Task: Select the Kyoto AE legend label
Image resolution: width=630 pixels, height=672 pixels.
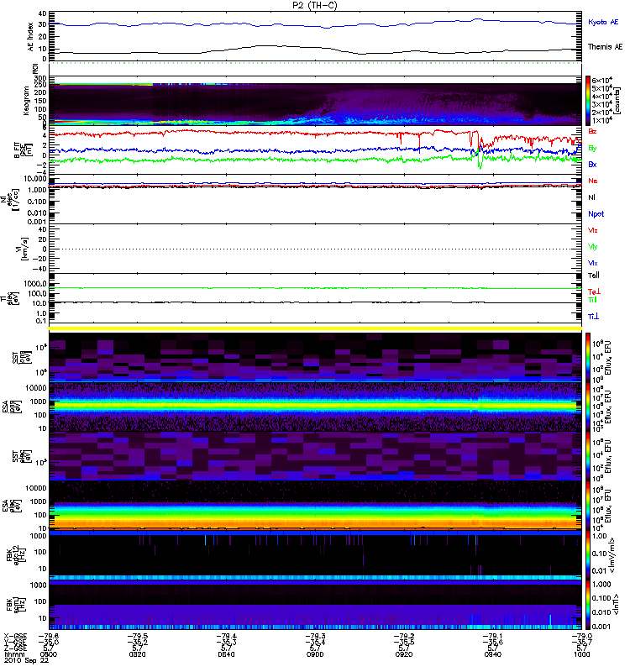Action: [x=603, y=22]
